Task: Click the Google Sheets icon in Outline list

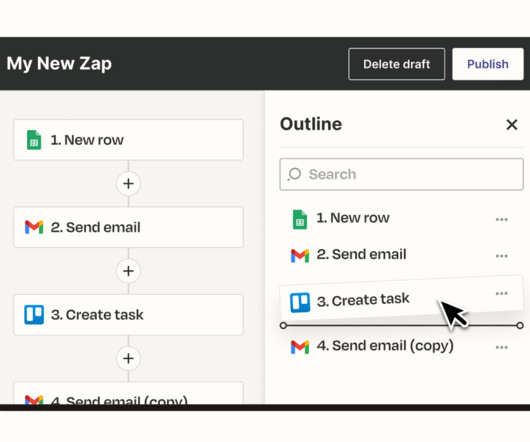Action: (300, 219)
